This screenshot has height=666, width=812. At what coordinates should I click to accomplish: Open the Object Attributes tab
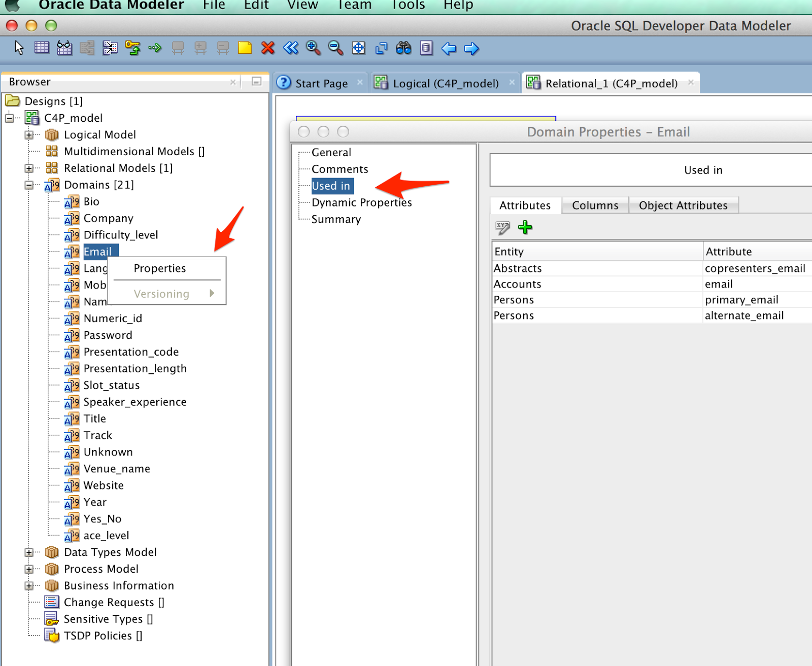click(683, 205)
